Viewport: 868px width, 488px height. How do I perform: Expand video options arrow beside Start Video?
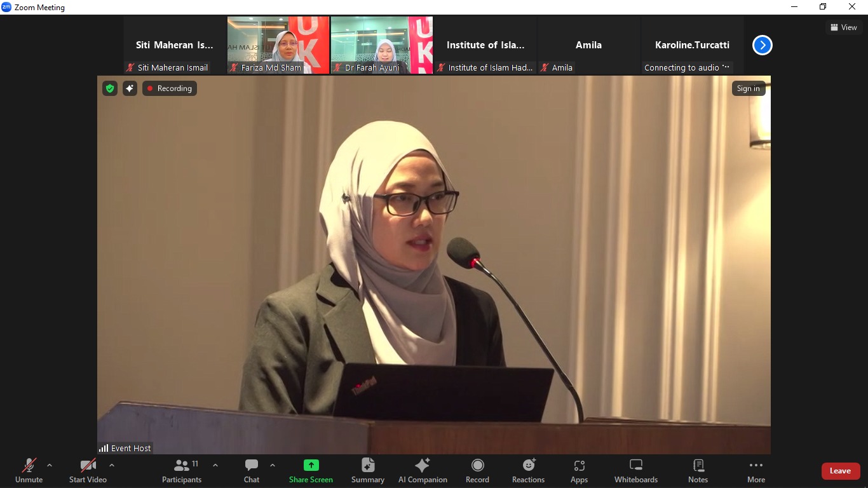[112, 465]
